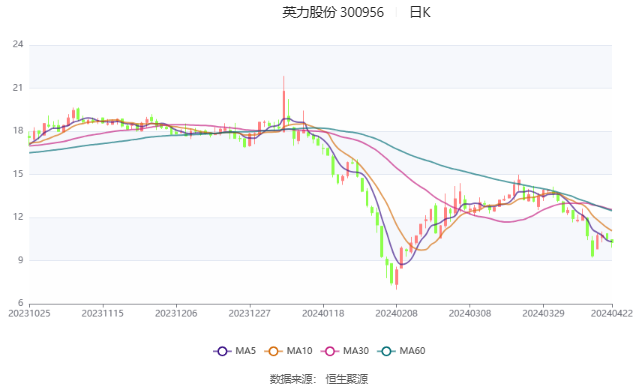The height and width of the screenshot is (387, 637).
Task: Toggle the MA60 legend series
Action: point(401,351)
